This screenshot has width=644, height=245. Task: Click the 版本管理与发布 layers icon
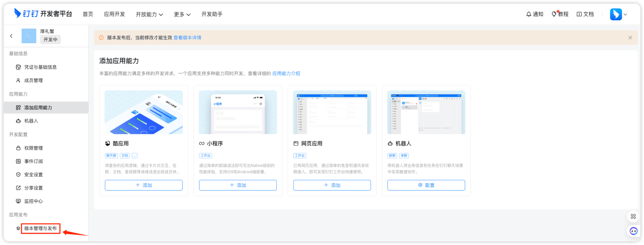[x=18, y=228]
